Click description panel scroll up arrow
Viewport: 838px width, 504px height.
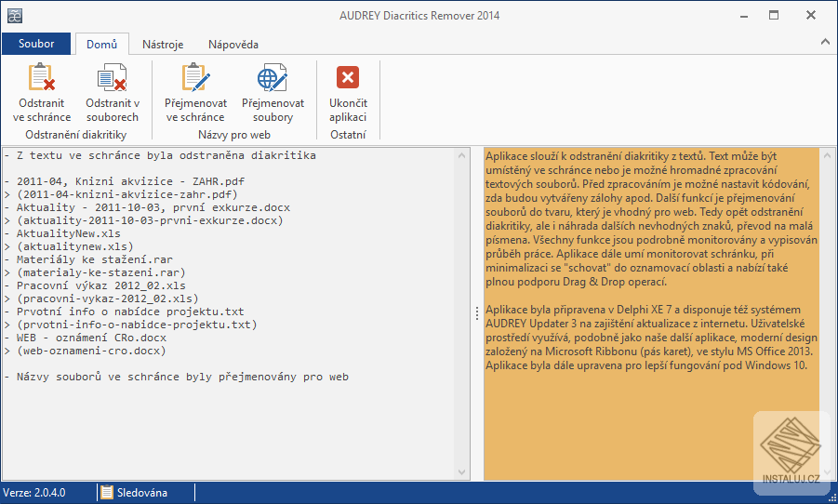point(828,155)
